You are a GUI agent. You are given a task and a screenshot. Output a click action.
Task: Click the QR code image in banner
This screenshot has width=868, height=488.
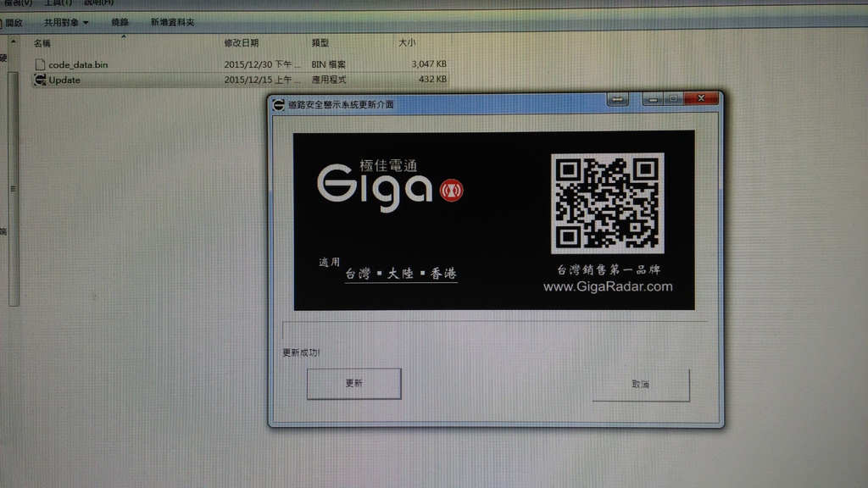click(x=607, y=203)
